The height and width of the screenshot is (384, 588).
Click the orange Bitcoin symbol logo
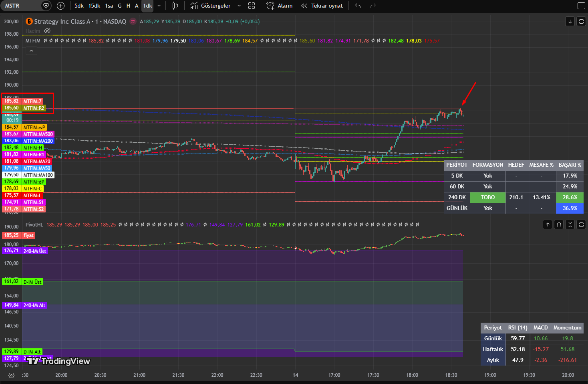[x=29, y=21]
